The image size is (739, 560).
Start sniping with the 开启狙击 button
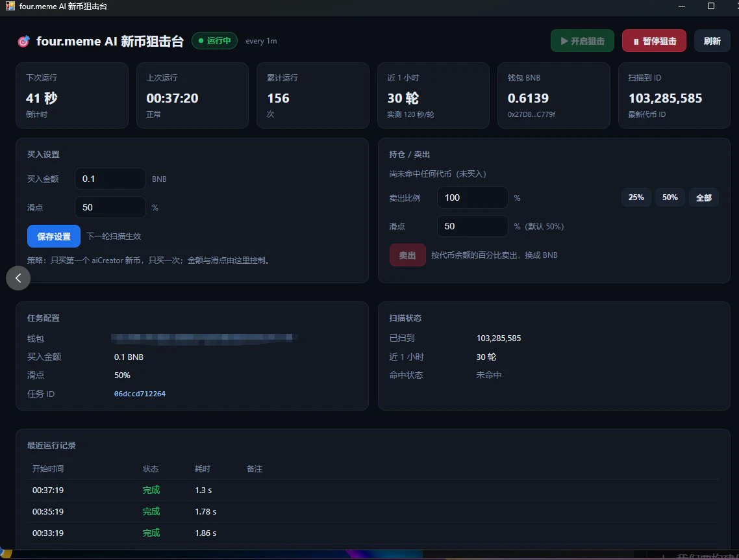pos(582,41)
